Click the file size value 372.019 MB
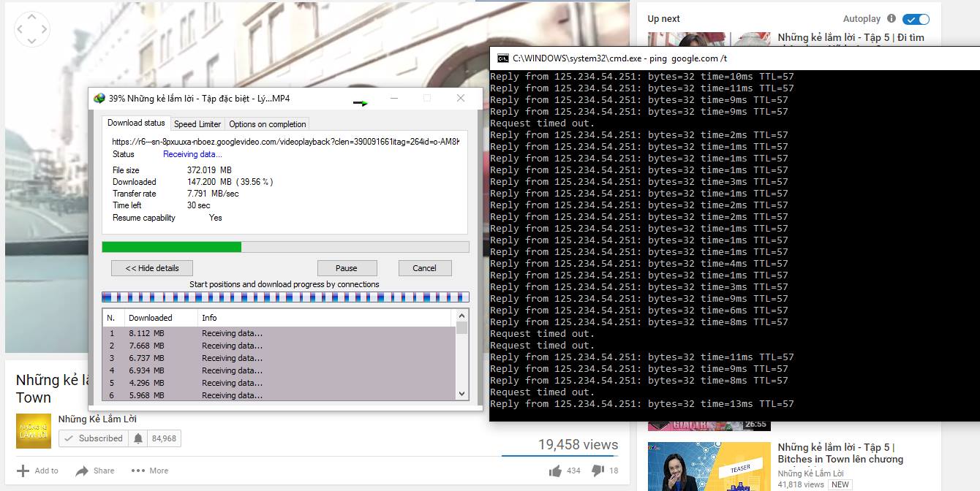The height and width of the screenshot is (491, 980). tap(209, 170)
